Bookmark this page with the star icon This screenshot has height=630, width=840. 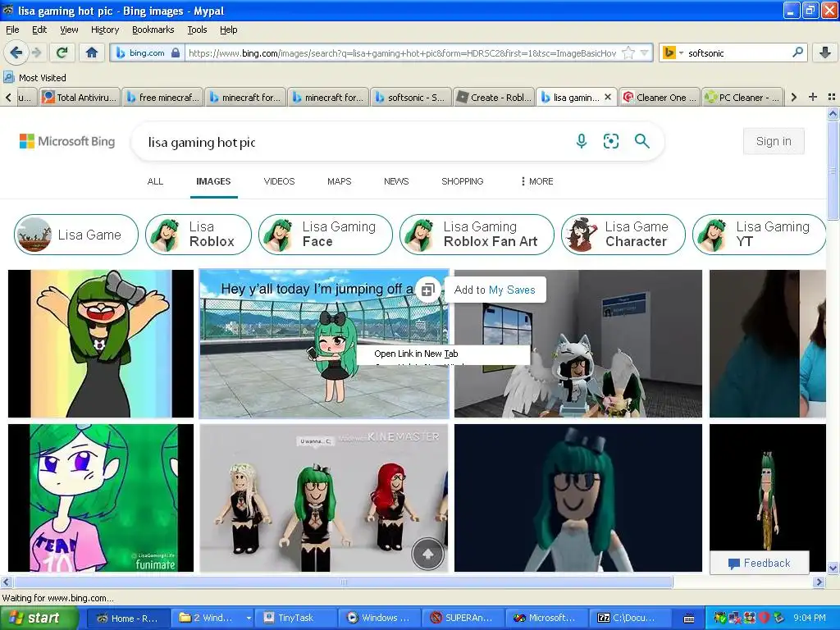coord(628,53)
